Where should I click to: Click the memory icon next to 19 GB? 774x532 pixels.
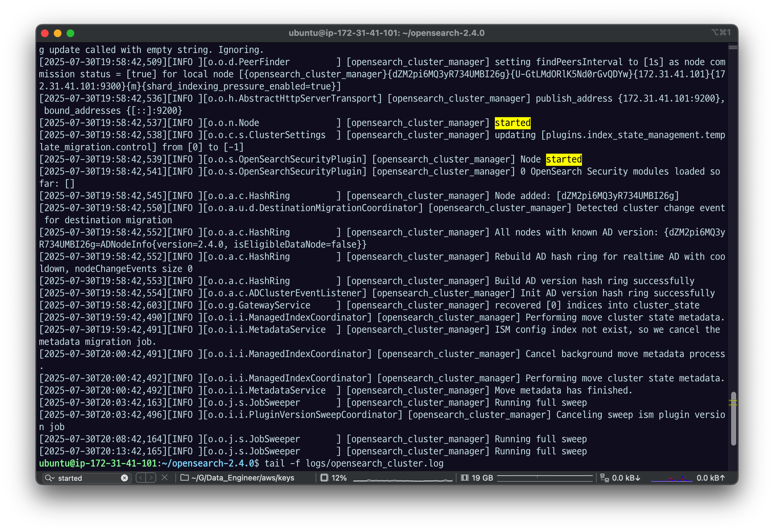coord(465,478)
